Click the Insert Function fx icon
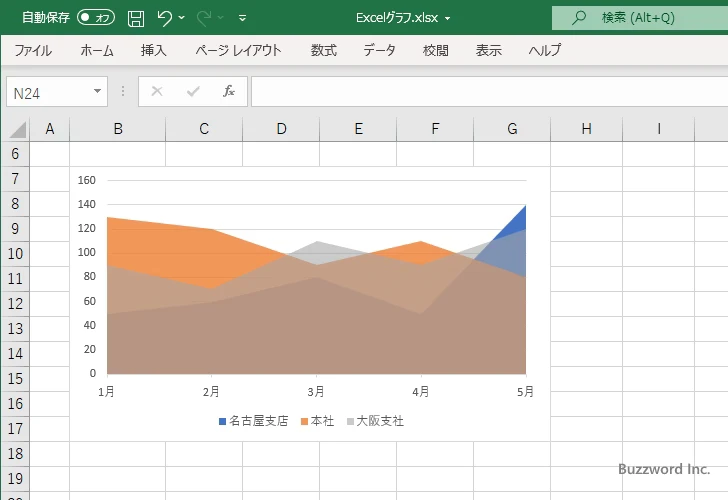This screenshot has width=728, height=500. pyautogui.click(x=229, y=91)
